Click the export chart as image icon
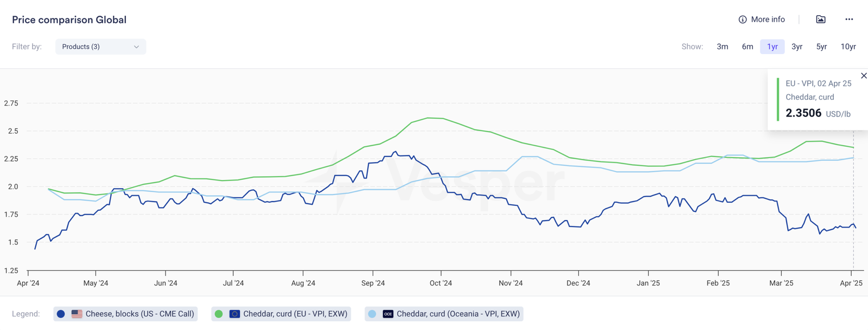 click(821, 20)
